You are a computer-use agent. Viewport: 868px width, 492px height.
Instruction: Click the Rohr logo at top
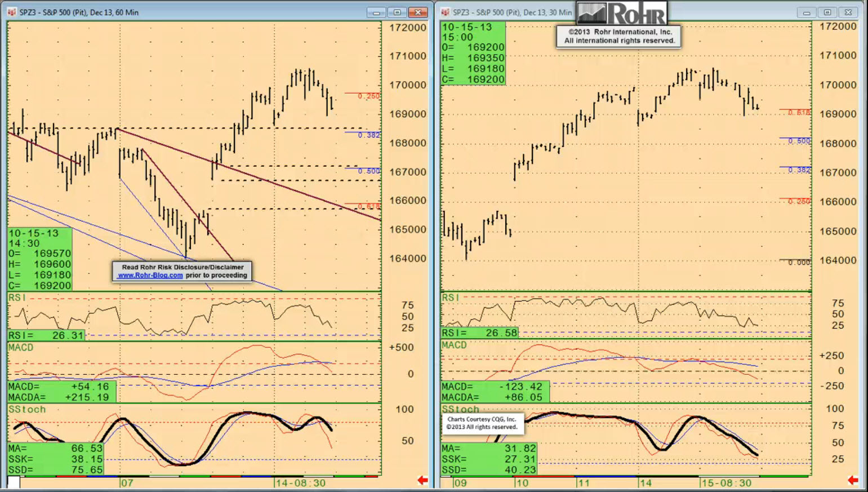(x=622, y=13)
